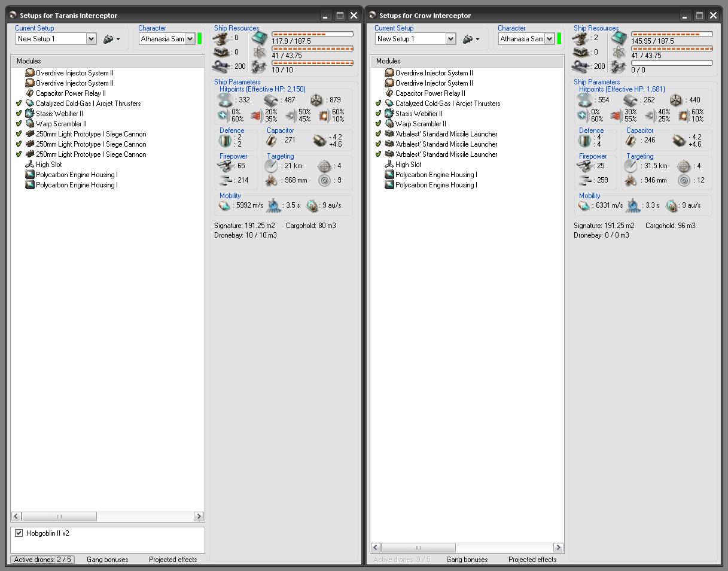Image resolution: width=728 pixels, height=571 pixels.
Task: Select Active drones 2 / 5 tab
Action: (42, 560)
